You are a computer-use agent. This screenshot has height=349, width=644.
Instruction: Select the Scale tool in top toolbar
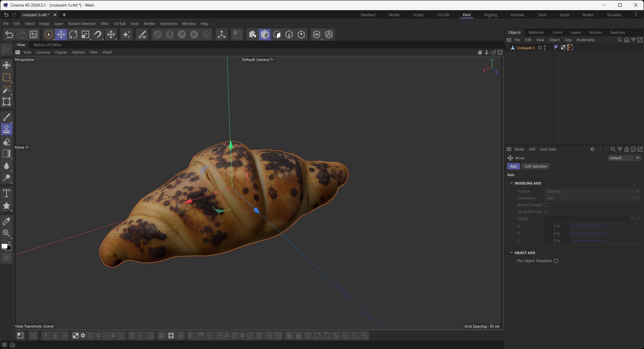point(85,34)
